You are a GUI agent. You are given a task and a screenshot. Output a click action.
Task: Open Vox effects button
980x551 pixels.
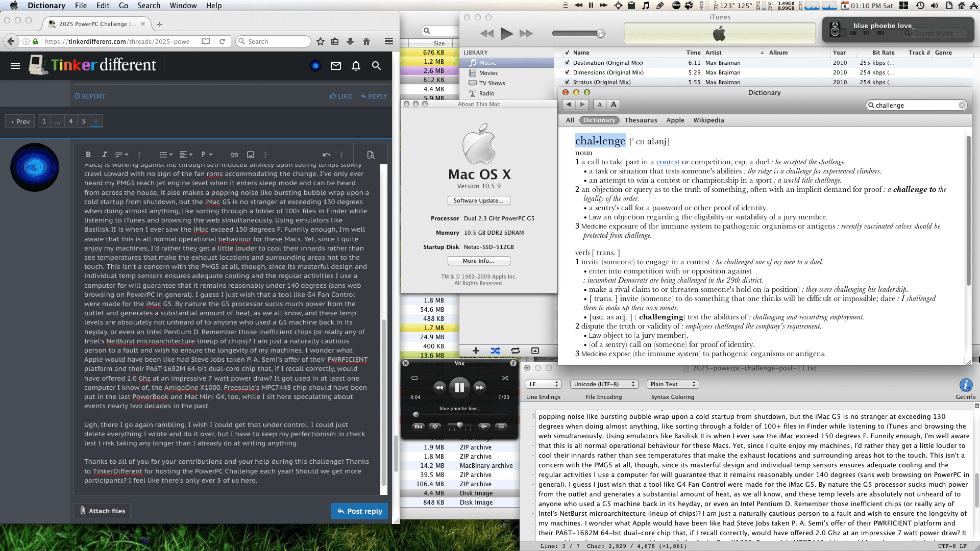(x=435, y=426)
